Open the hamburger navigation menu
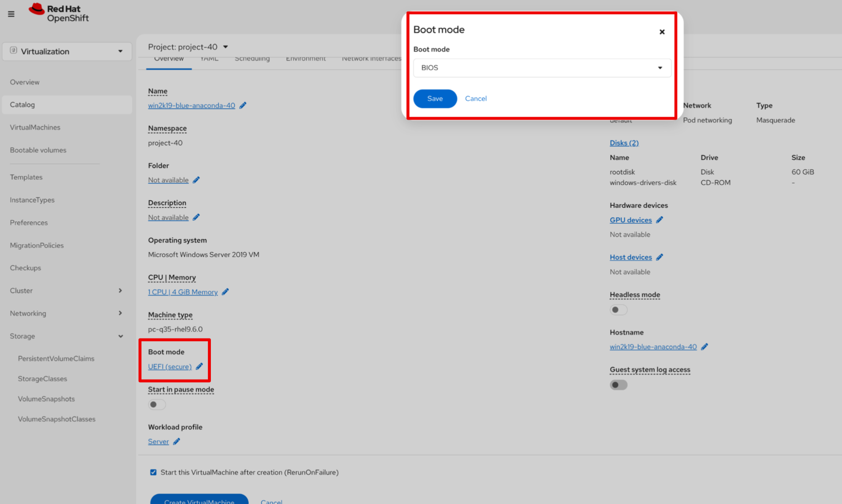This screenshot has width=842, height=504. click(x=11, y=14)
